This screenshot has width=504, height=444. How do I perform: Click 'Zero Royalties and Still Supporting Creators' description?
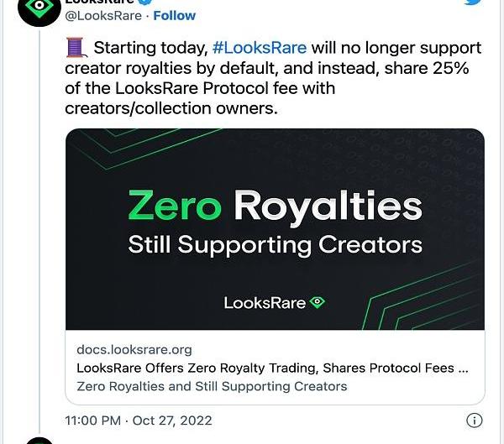point(212,386)
